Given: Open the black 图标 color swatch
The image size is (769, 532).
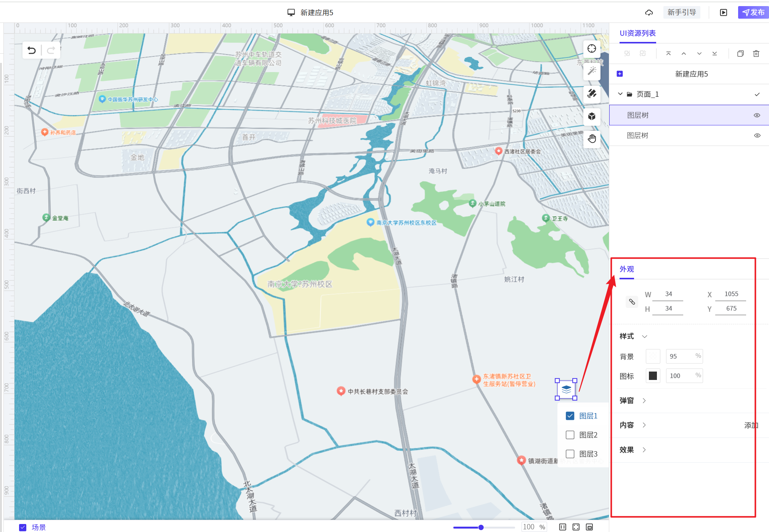Looking at the screenshot, I should coord(653,376).
